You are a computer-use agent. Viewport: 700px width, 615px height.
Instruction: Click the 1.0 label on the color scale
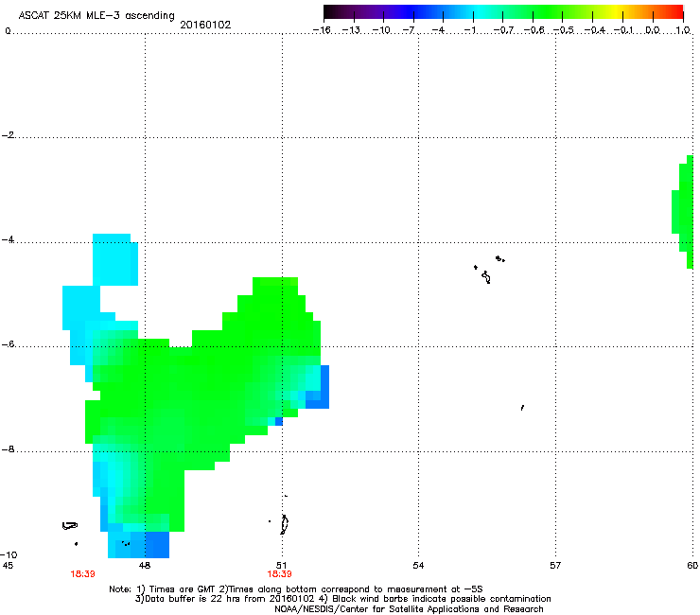(x=683, y=30)
